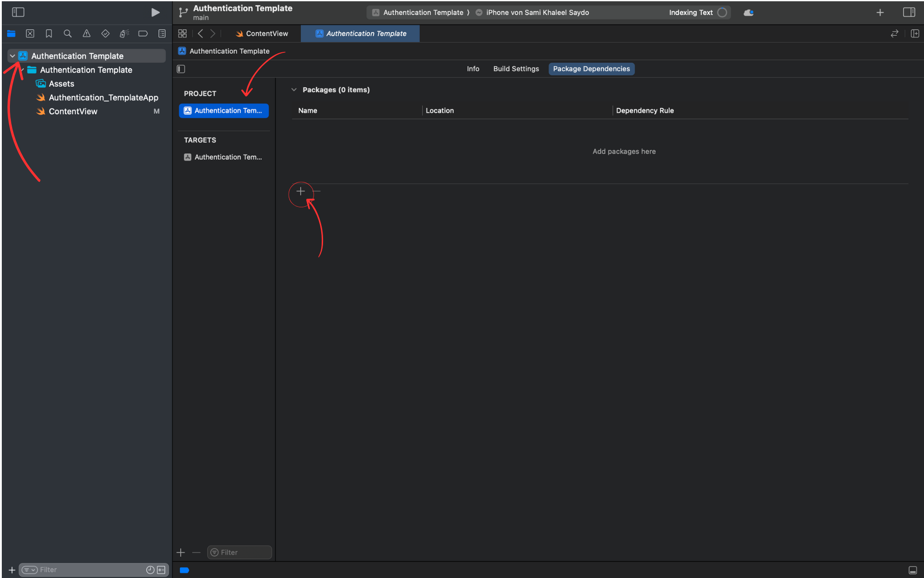Viewport: 924px width, 578px height.
Task: Hide the project and targets list
Action: coord(181,69)
